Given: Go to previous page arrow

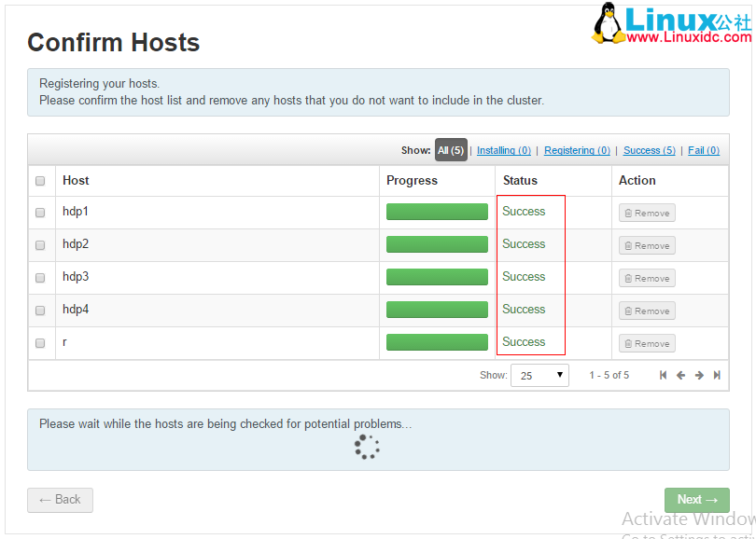Looking at the screenshot, I should point(680,375).
